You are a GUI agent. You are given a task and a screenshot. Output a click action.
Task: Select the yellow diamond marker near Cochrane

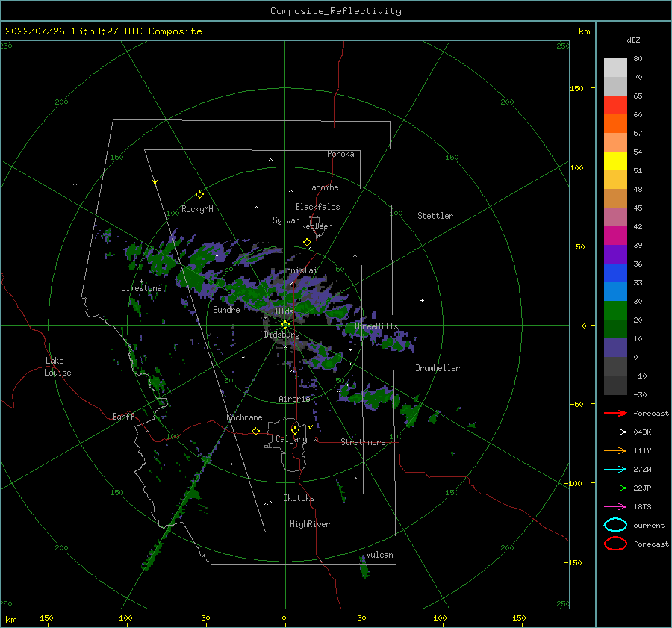[256, 431]
